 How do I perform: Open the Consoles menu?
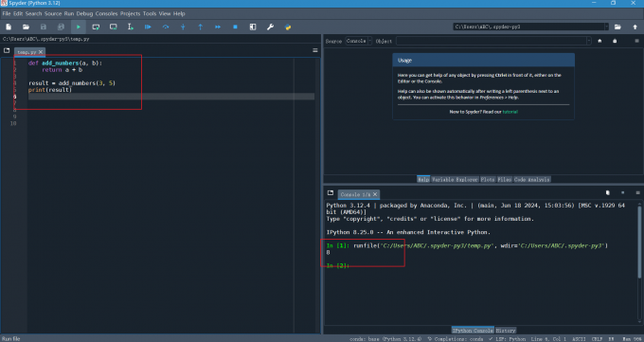tap(106, 13)
